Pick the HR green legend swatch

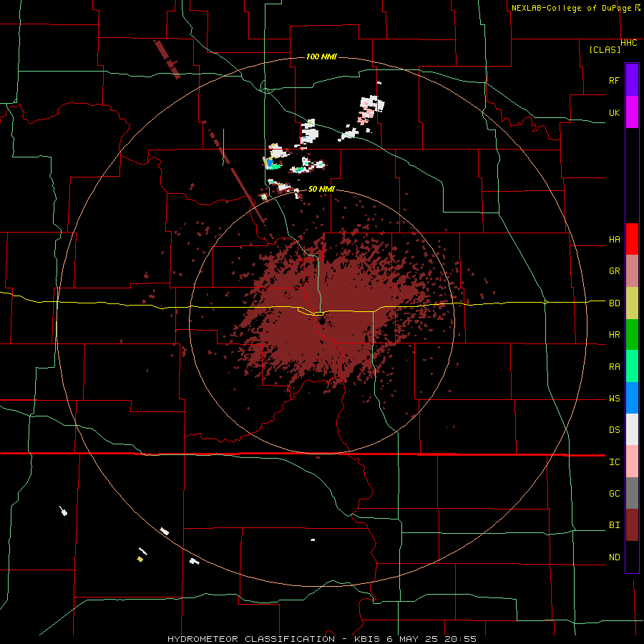[632, 334]
